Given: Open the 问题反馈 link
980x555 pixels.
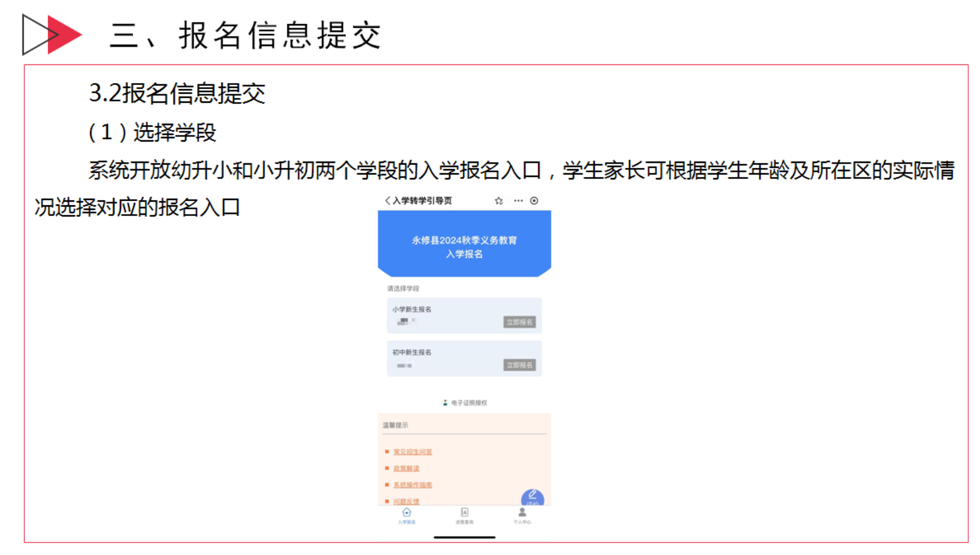Looking at the screenshot, I should pos(407,501).
